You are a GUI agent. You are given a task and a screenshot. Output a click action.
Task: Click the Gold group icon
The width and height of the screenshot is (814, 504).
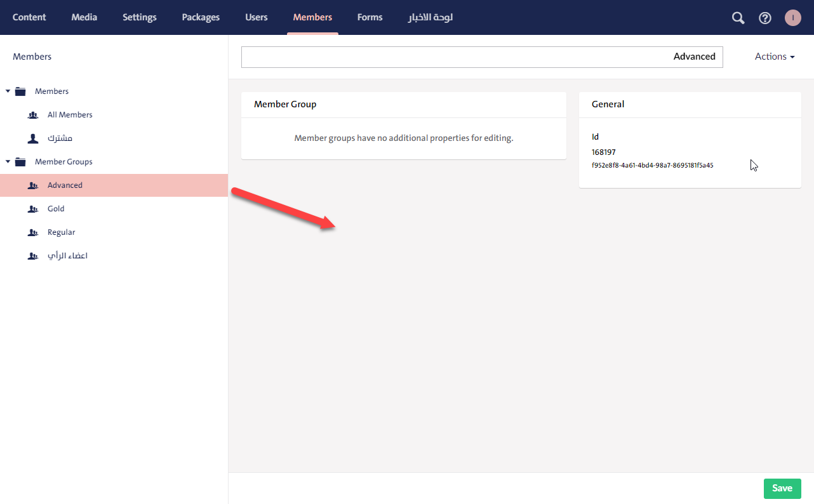(x=33, y=209)
